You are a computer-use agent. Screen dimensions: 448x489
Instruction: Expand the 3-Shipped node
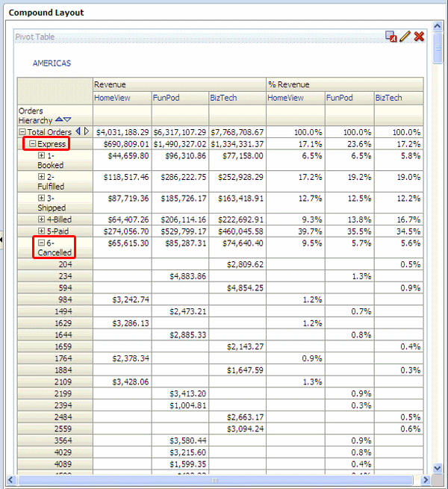[x=41, y=198]
